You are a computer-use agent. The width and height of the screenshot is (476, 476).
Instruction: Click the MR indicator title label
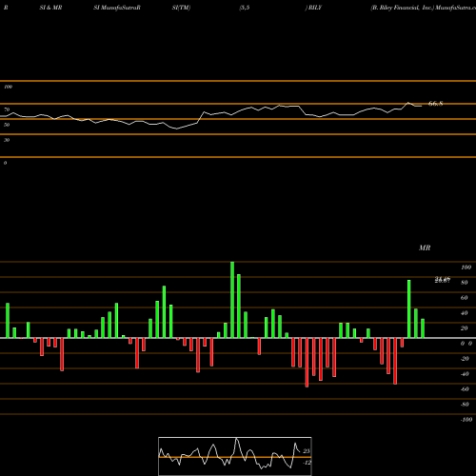(425, 248)
